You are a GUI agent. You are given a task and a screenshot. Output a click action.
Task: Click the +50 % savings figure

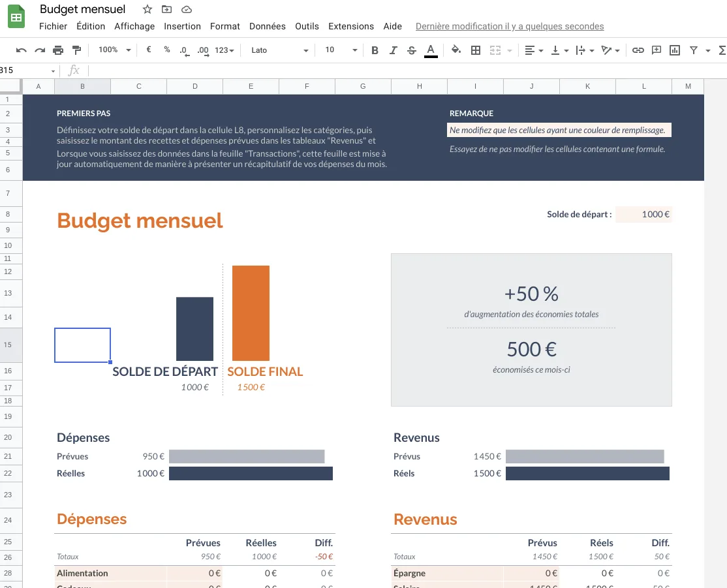coord(531,294)
